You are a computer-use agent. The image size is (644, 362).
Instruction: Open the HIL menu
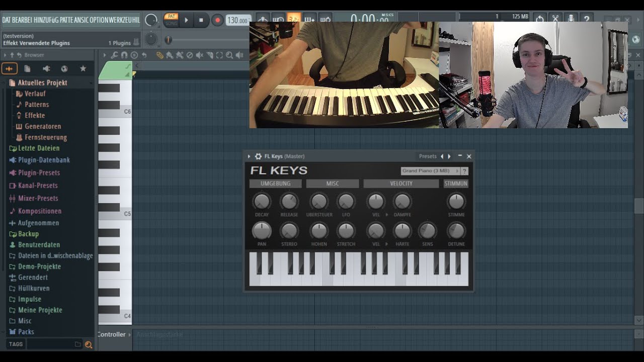[136, 20]
